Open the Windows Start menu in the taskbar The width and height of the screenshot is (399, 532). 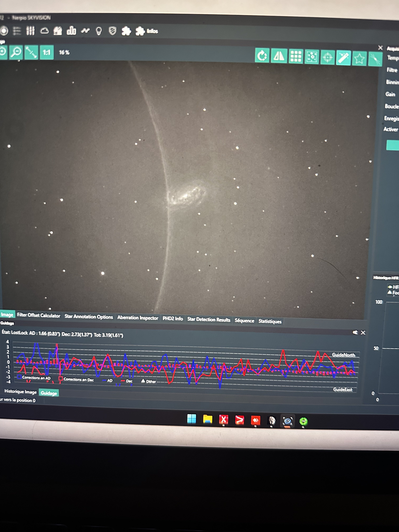pos(192,419)
